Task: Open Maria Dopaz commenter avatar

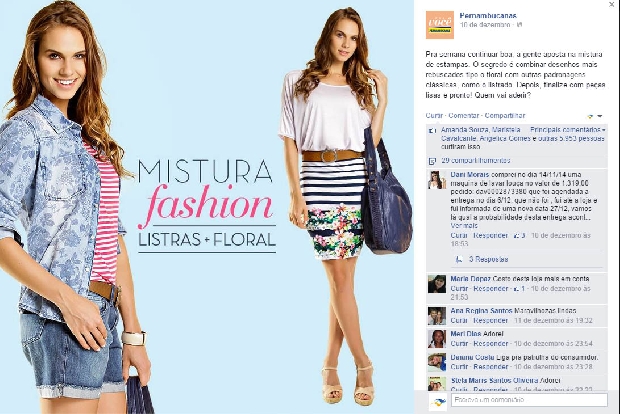Action: [x=437, y=284]
